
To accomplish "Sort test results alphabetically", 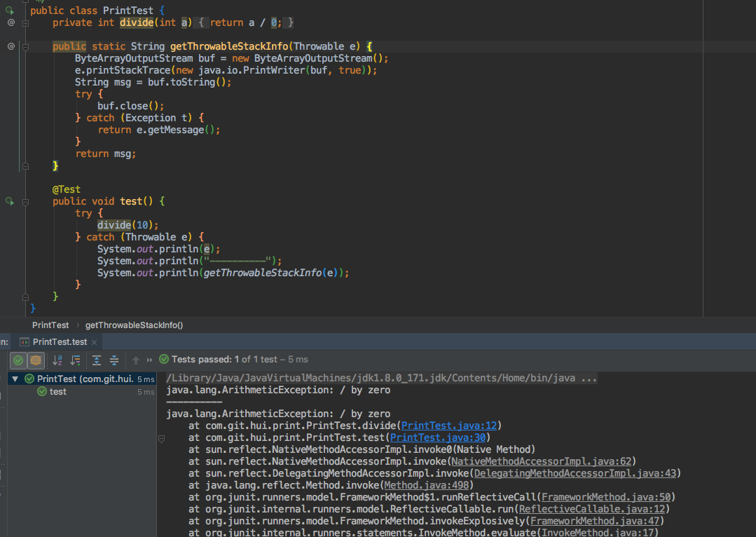I will (x=58, y=360).
